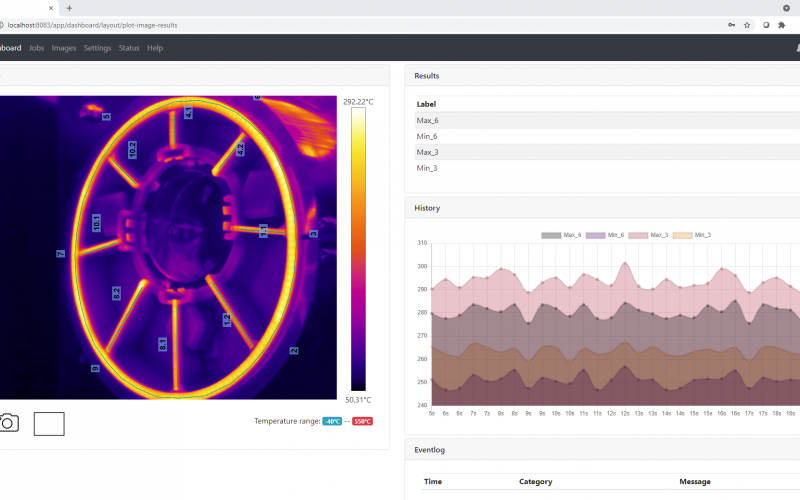Click the -40°C minimum temperature badge
The width and height of the screenshot is (800, 500).
pos(332,421)
